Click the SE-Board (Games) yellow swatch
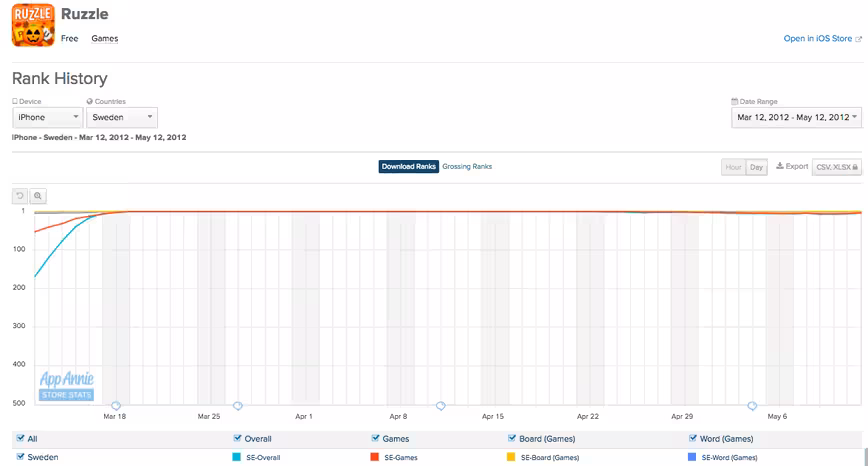The width and height of the screenshot is (868, 466). [x=511, y=457]
